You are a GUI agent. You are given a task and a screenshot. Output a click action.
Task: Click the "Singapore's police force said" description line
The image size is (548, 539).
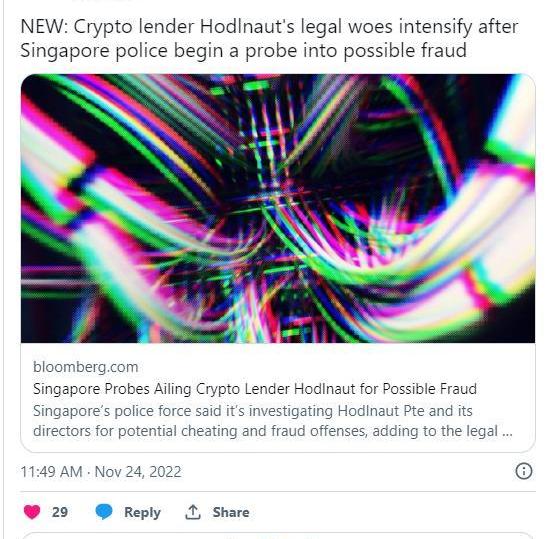[253, 411]
